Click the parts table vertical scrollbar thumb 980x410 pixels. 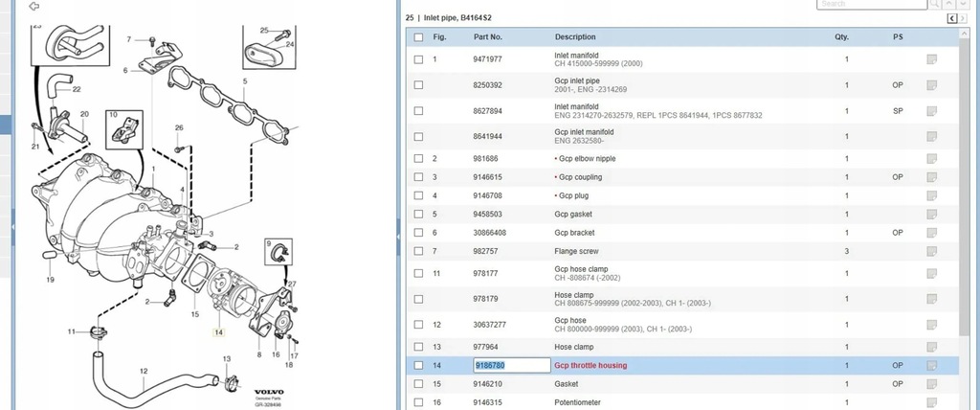point(965,188)
